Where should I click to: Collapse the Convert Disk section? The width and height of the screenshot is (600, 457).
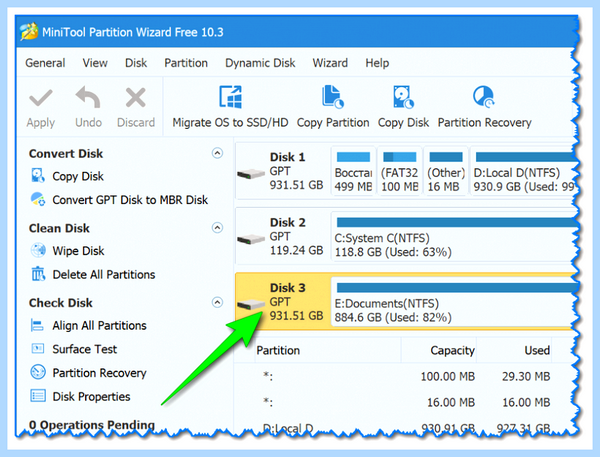click(217, 153)
